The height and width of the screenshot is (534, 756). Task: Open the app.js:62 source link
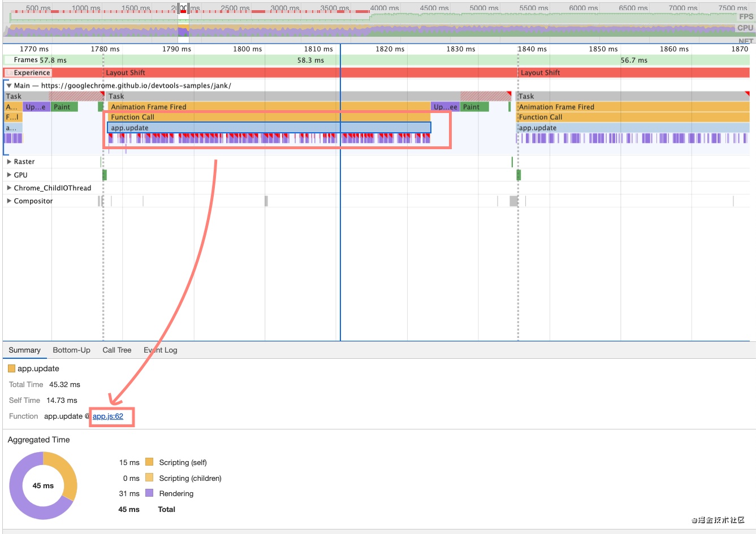108,416
